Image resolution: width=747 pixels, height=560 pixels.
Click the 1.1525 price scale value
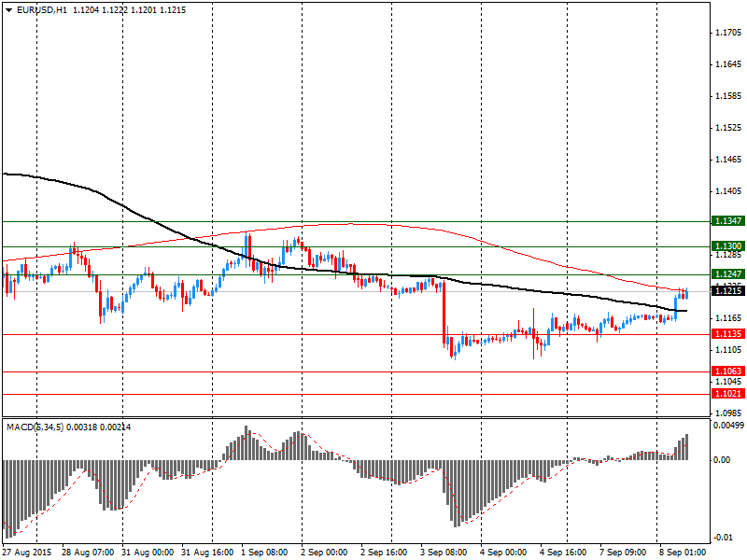coord(729,128)
